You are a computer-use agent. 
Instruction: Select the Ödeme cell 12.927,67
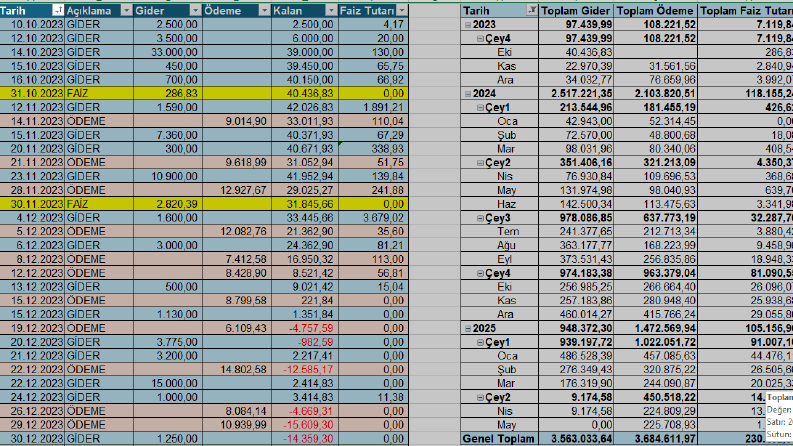click(x=237, y=190)
